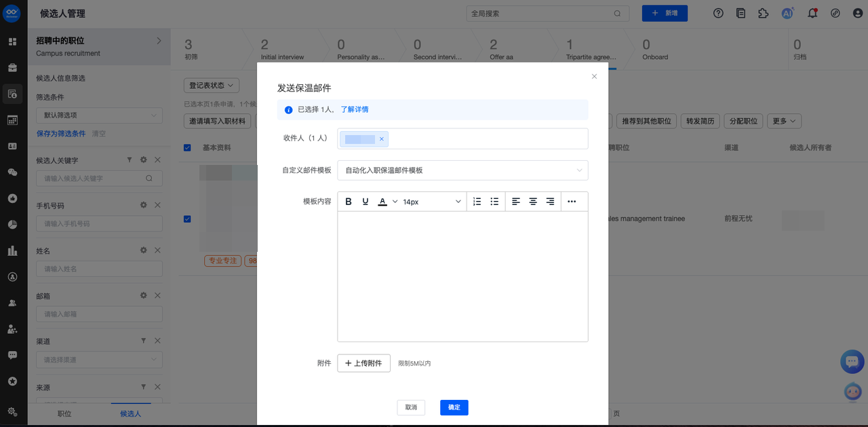The image size is (868, 427).
Task: Open notifications bell icon
Action: [x=812, y=14]
